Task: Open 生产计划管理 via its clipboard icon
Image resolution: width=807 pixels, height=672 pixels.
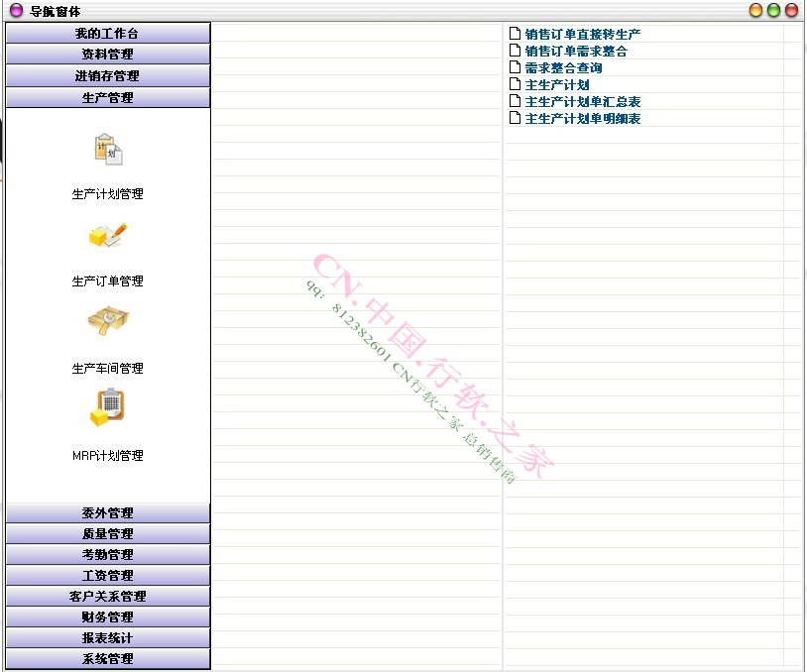Action: click(109, 149)
